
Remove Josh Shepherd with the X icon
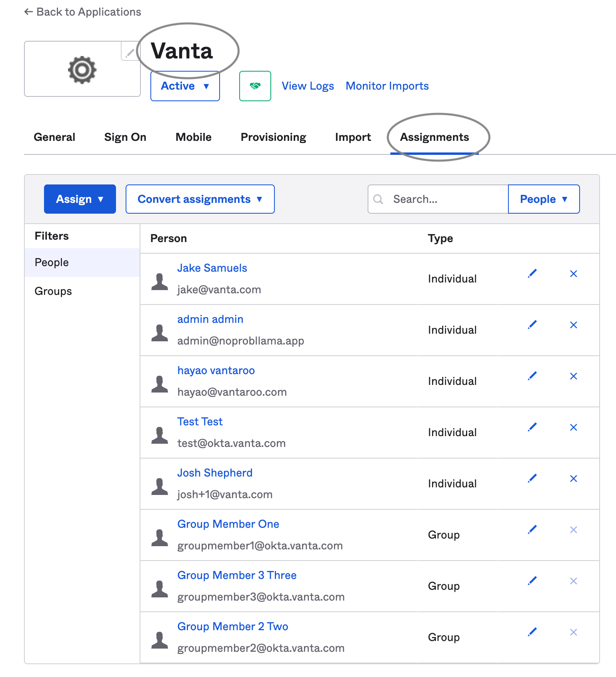click(x=574, y=479)
